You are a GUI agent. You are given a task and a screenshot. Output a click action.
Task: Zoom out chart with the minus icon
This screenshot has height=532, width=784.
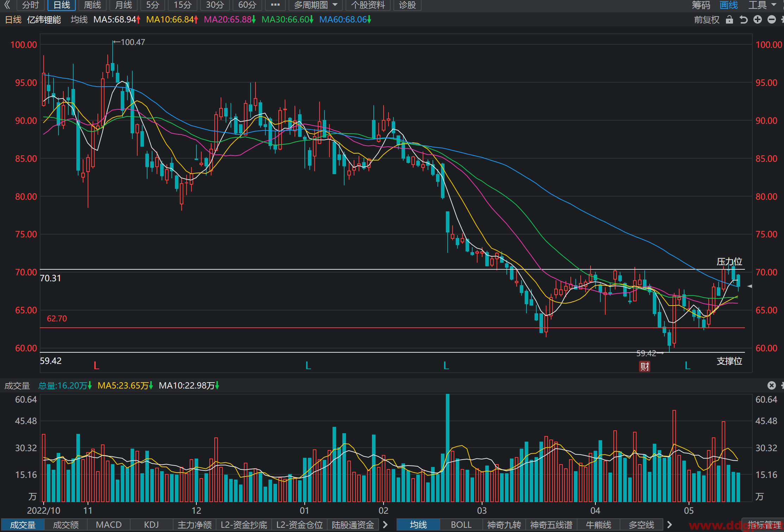771,20
